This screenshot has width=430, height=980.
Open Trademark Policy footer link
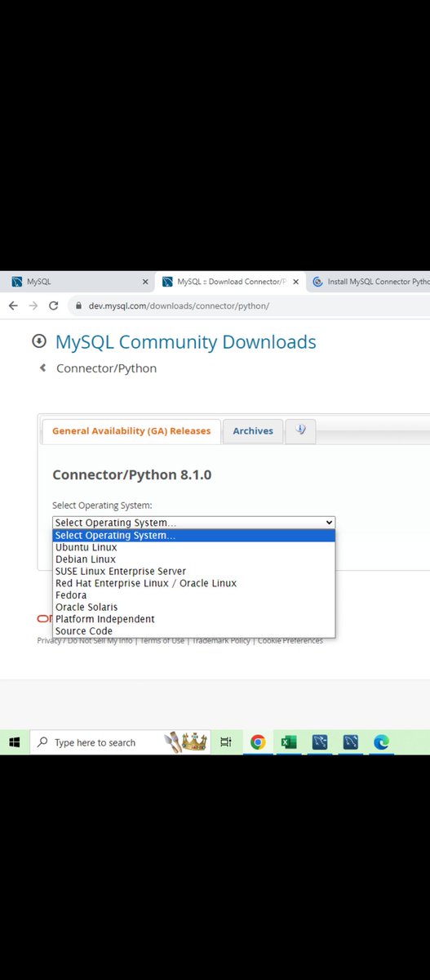click(x=220, y=641)
